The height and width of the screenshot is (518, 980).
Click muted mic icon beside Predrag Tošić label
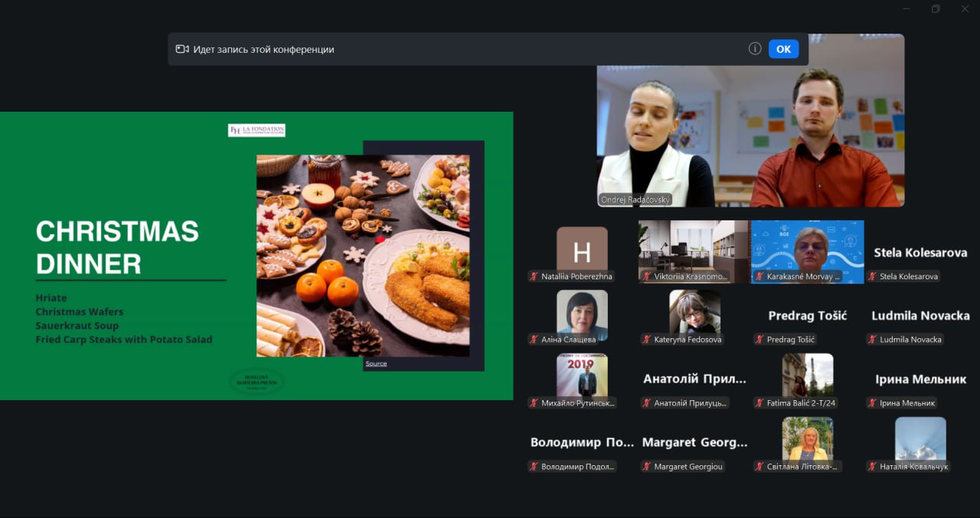(759, 339)
